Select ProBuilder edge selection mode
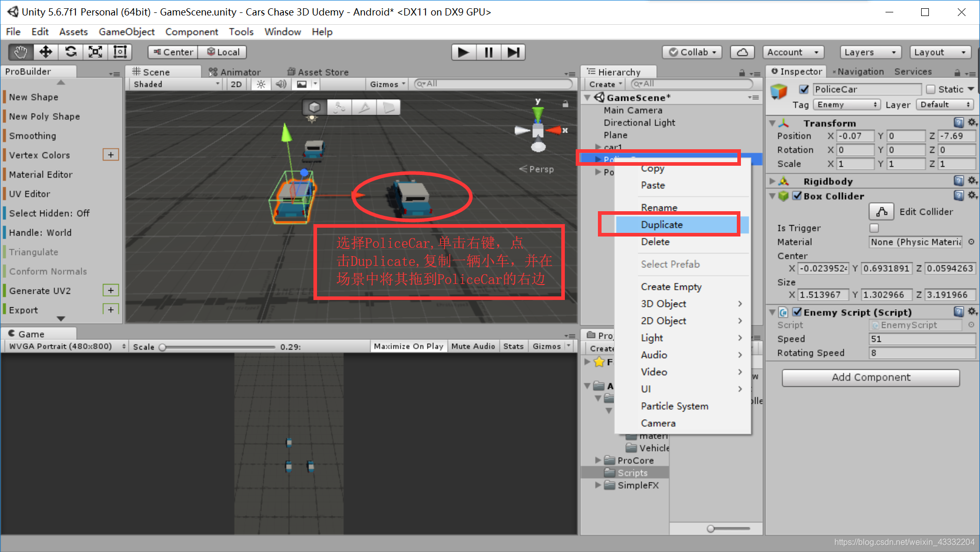This screenshot has width=980, height=552. pos(364,107)
